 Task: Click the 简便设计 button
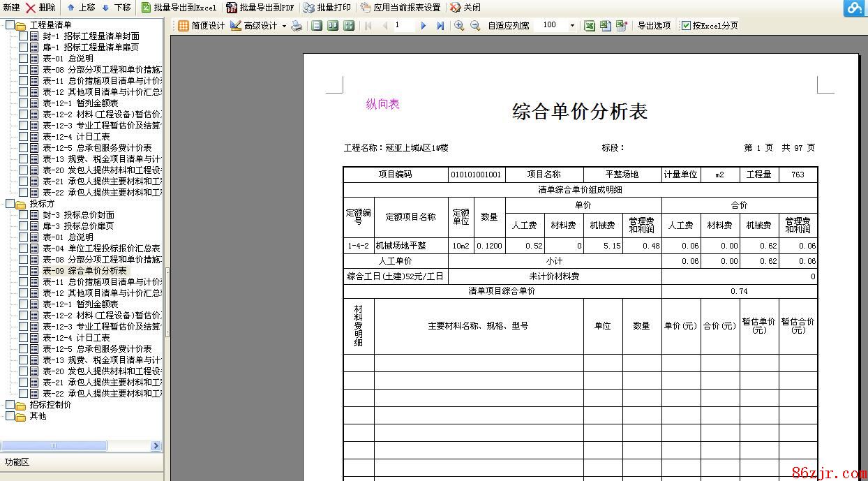(x=202, y=26)
